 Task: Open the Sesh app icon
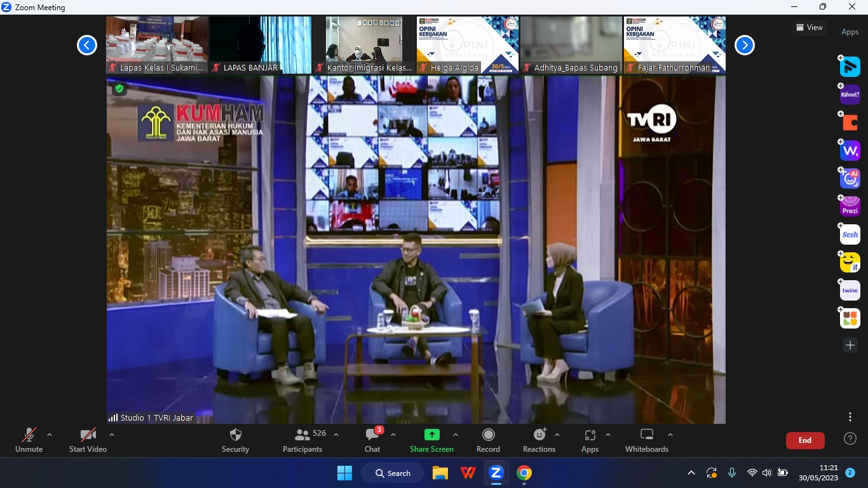pyautogui.click(x=850, y=234)
